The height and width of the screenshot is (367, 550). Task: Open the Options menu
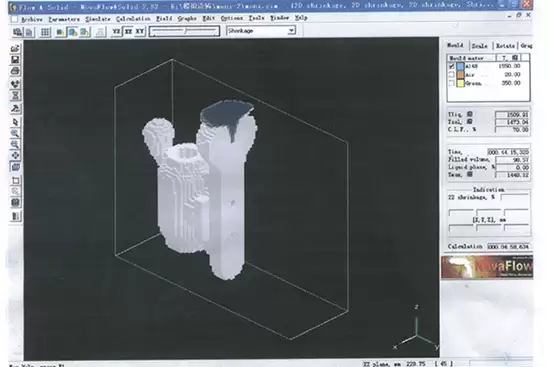pos(232,18)
